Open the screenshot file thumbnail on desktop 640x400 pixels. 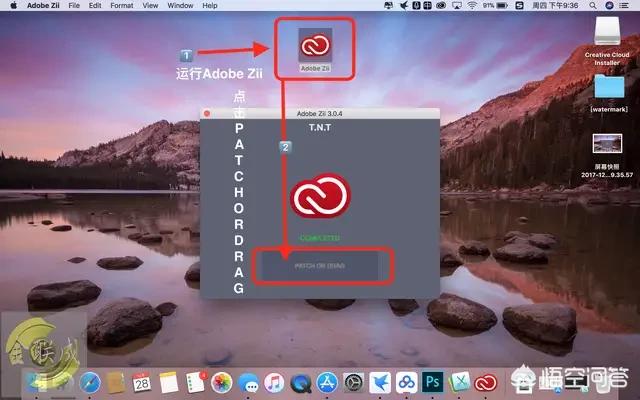click(x=607, y=143)
